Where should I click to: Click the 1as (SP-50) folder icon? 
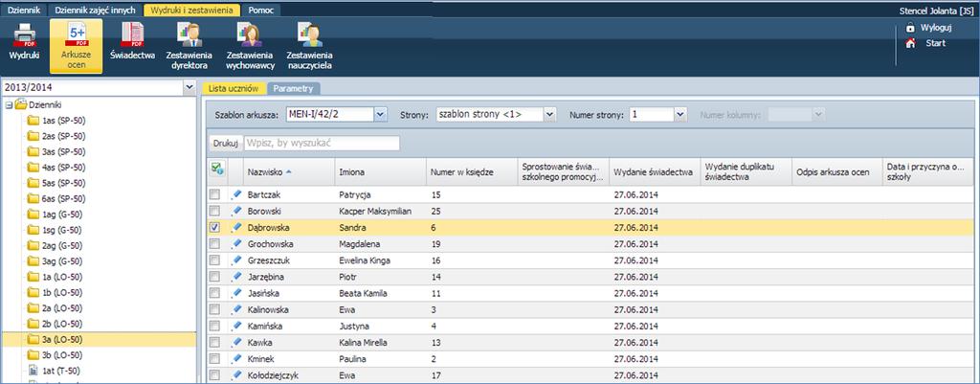[33, 120]
